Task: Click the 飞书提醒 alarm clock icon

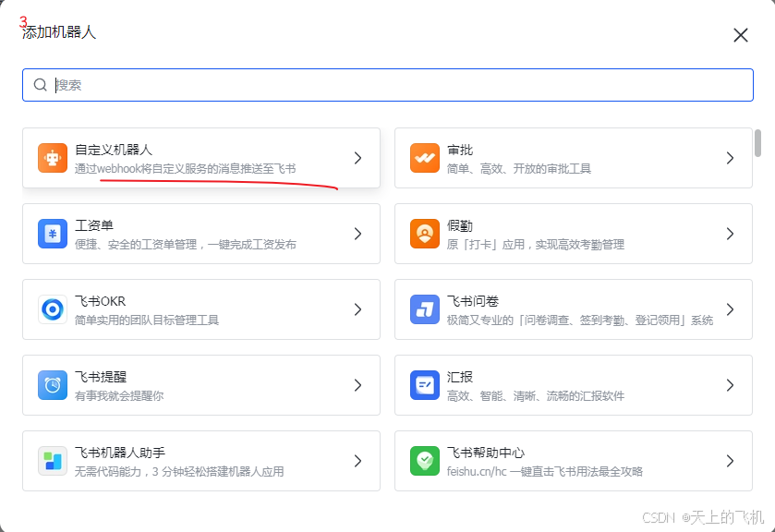Action: 53,385
